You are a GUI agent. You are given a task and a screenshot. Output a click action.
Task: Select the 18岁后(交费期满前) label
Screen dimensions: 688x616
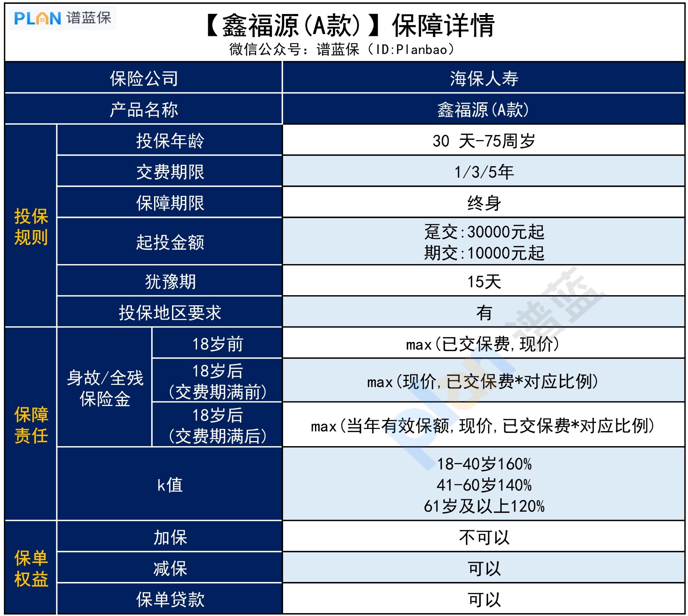[x=218, y=381]
